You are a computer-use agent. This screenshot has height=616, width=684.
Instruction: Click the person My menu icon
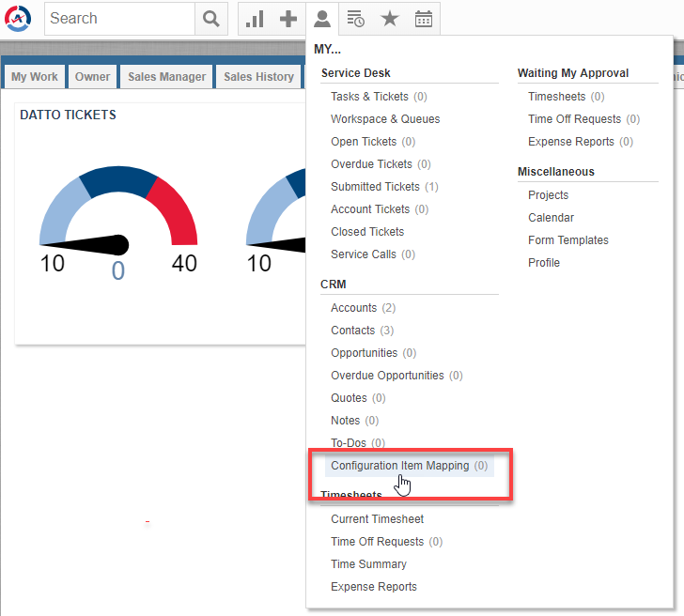coord(322,19)
